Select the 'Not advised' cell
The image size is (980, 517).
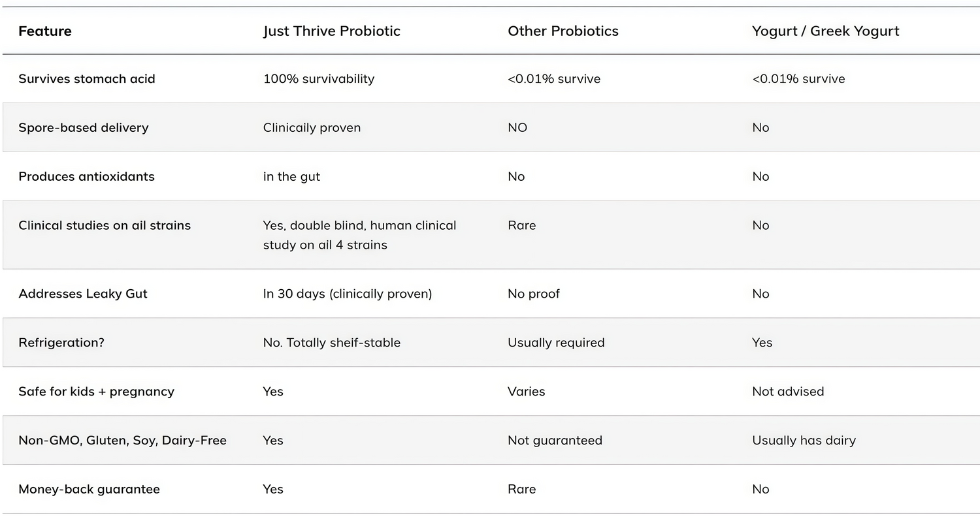[788, 392]
